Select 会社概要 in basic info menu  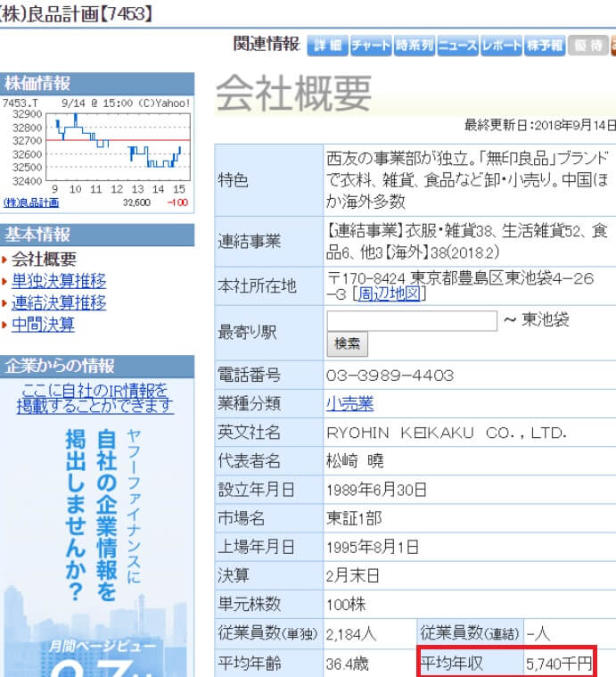(x=44, y=259)
